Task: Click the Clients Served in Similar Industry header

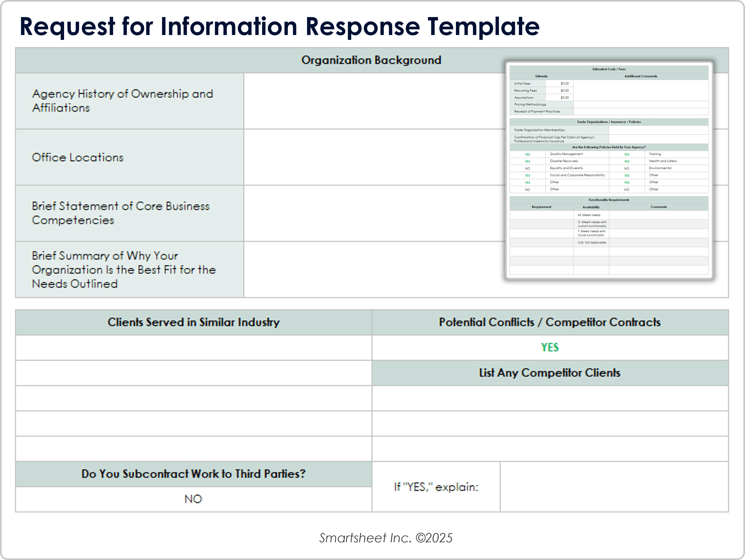Action: [193, 322]
